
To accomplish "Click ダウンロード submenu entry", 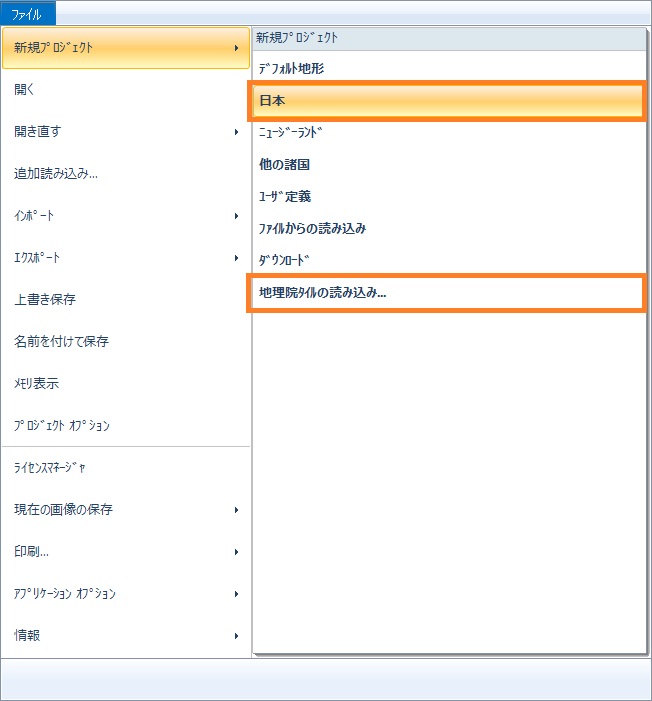I will [449, 260].
